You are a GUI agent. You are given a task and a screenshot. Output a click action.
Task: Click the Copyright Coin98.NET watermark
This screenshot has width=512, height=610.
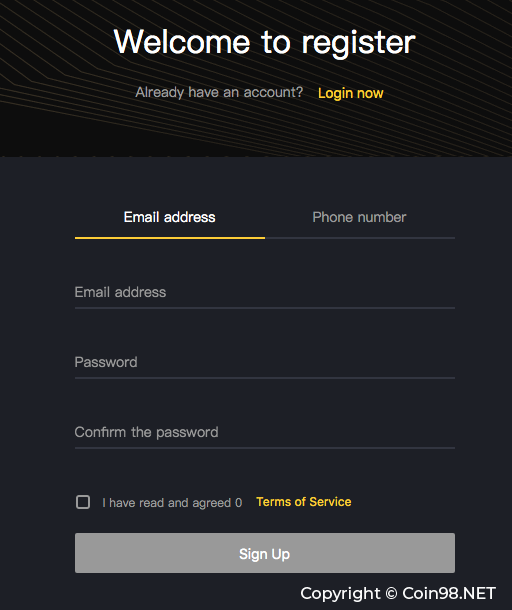pos(398,593)
